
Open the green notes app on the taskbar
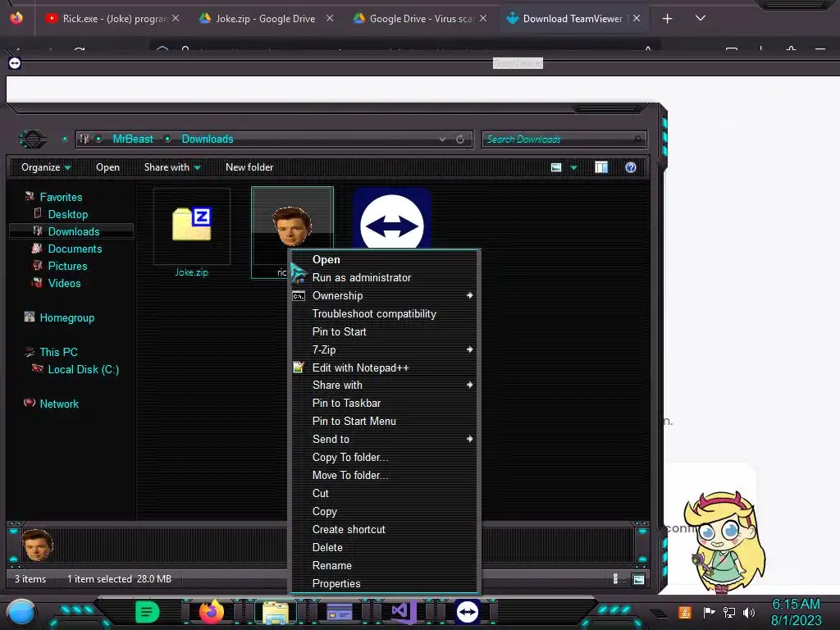pyautogui.click(x=148, y=612)
